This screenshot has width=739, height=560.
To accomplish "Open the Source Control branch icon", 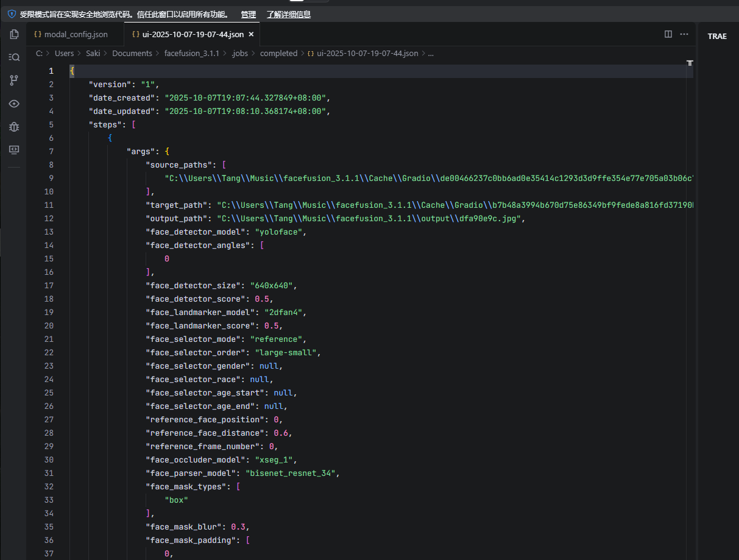I will click(x=14, y=80).
